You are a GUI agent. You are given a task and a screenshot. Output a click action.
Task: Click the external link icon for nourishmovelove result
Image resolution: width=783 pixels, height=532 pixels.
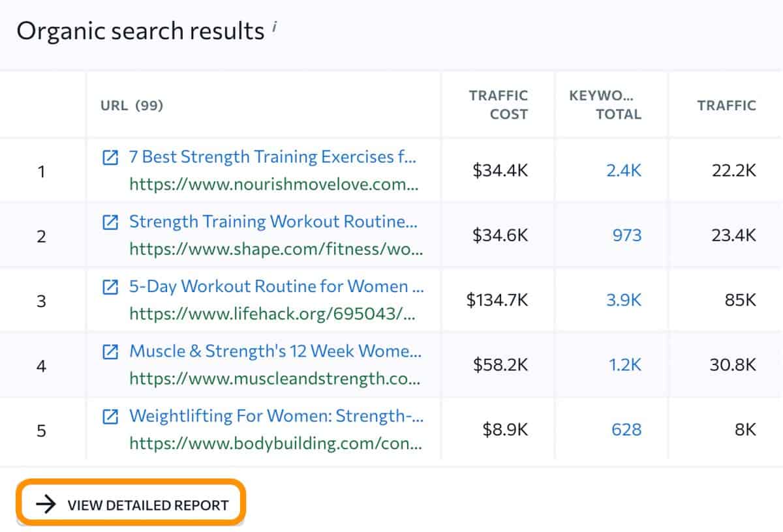tap(111, 156)
